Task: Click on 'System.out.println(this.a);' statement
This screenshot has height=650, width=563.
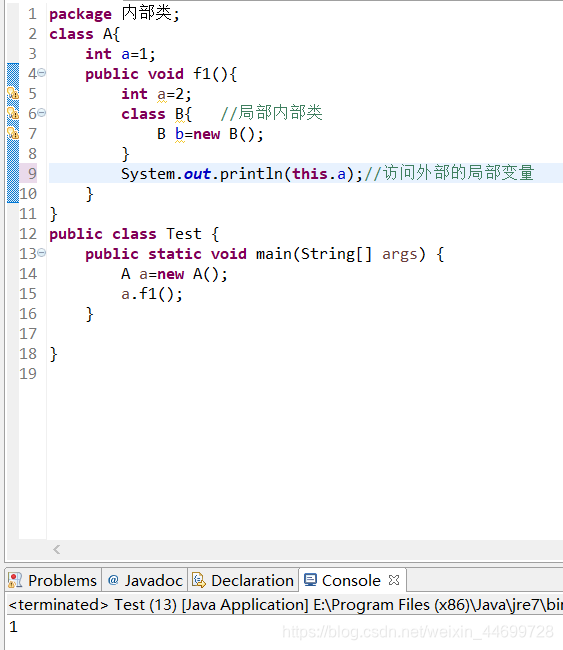Action: tap(242, 174)
